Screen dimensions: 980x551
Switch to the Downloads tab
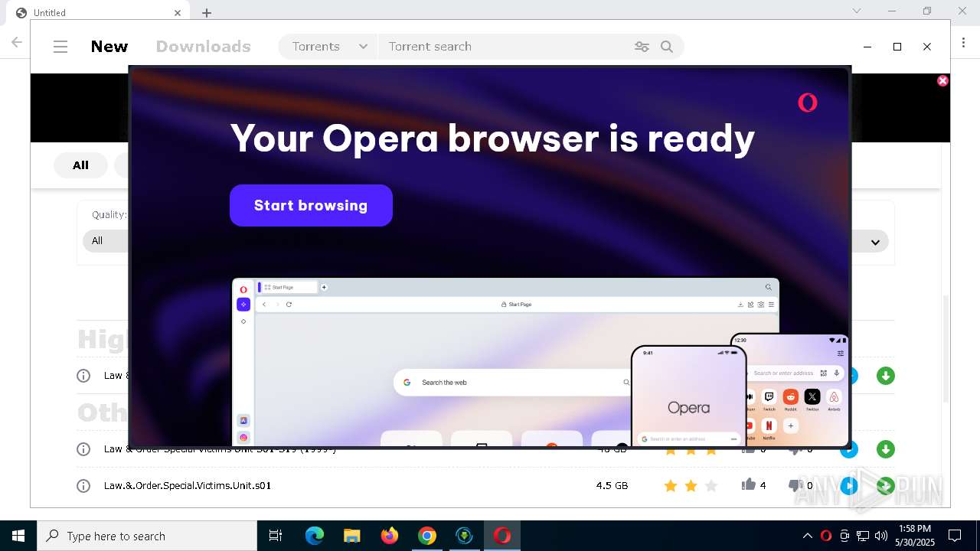204,47
